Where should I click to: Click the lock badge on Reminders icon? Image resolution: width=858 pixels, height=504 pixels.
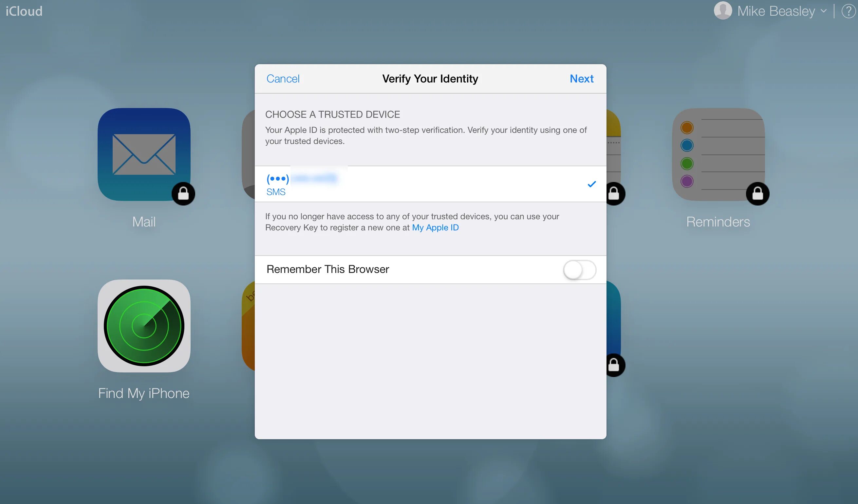pos(757,194)
